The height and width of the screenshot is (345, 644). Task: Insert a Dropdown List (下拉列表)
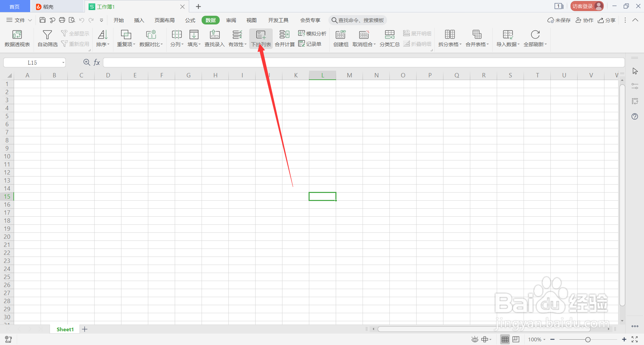[x=261, y=38]
